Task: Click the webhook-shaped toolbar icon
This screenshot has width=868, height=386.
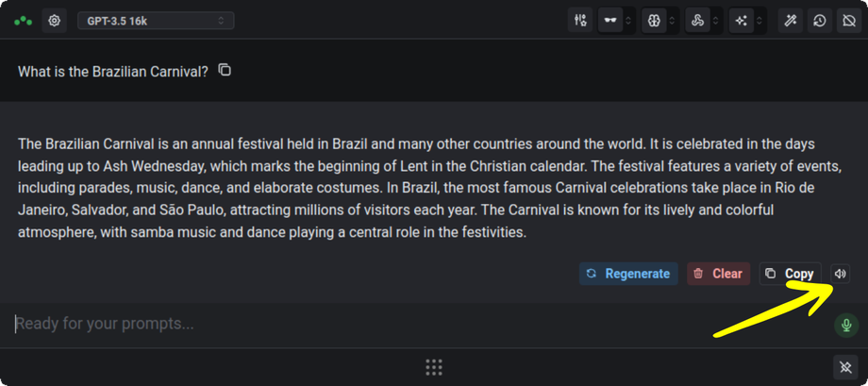Action: (697, 20)
